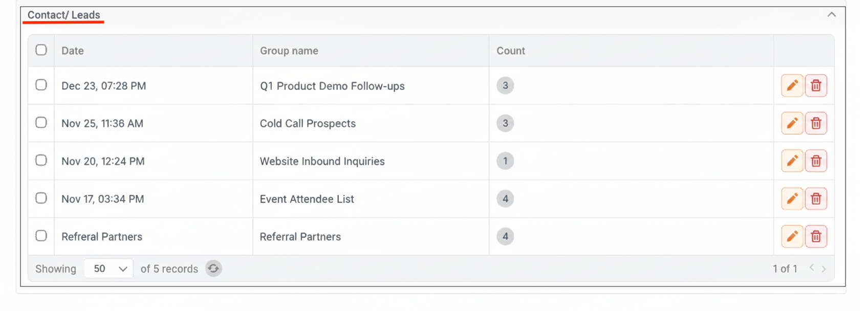Collapse the Contact/ Leads panel
Image resolution: width=868 pixels, height=311 pixels.
(x=831, y=15)
